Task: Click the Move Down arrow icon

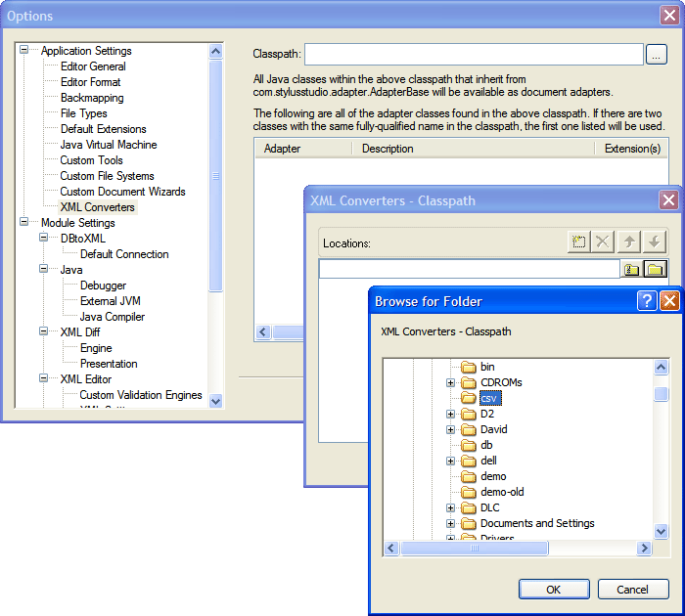Action: tap(655, 242)
